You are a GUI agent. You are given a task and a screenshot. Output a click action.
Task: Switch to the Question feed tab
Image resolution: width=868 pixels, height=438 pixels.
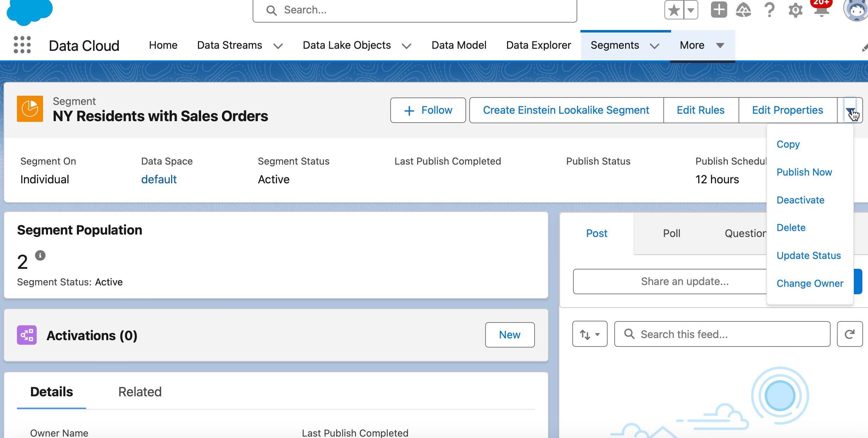click(x=745, y=233)
